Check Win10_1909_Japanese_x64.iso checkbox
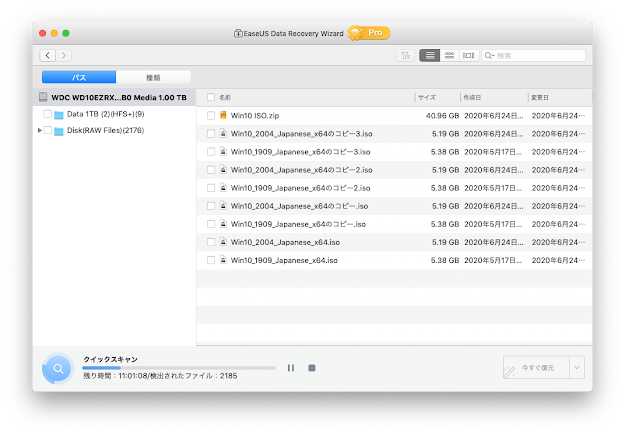The width and height of the screenshot is (625, 435). 211,260
